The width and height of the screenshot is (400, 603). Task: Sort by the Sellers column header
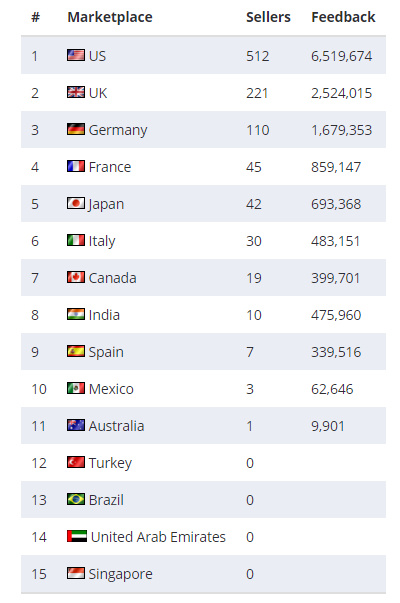pos(268,17)
